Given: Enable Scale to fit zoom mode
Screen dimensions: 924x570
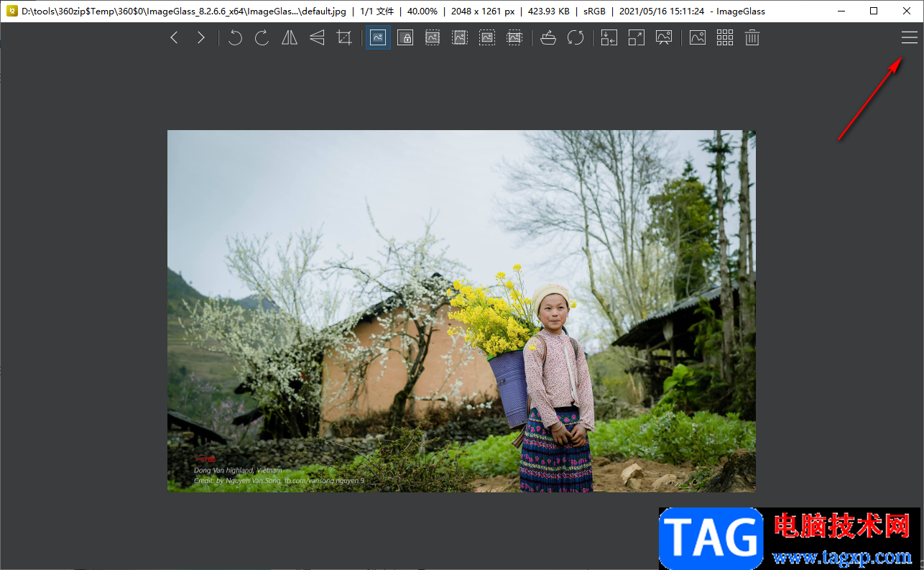Looking at the screenshot, I should click(x=487, y=38).
